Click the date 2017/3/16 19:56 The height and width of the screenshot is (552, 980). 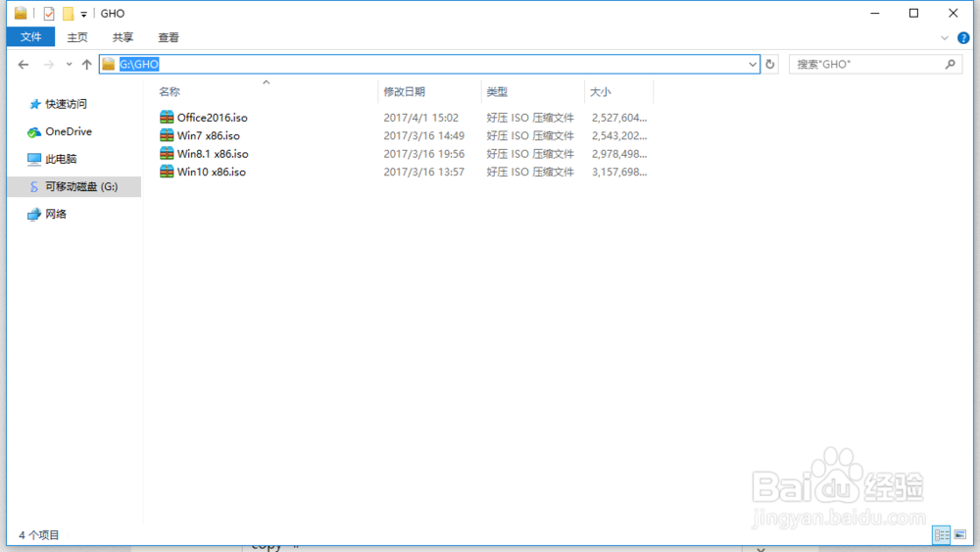tap(423, 154)
